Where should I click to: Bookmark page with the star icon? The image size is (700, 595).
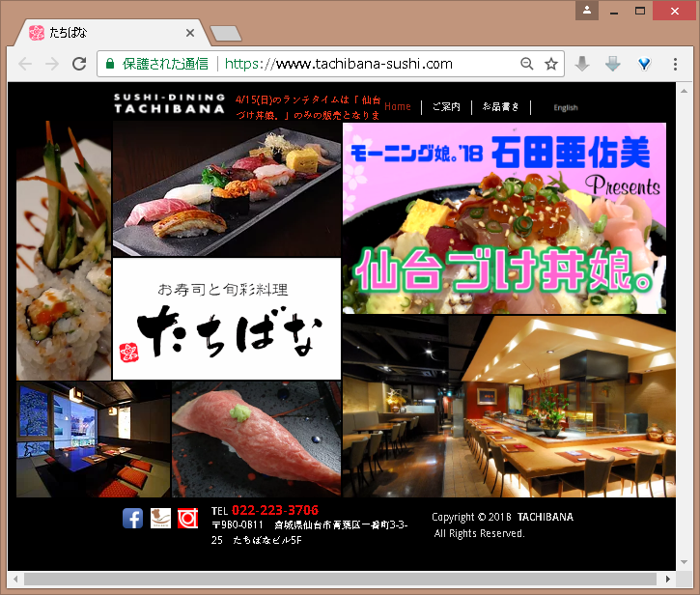point(551,64)
